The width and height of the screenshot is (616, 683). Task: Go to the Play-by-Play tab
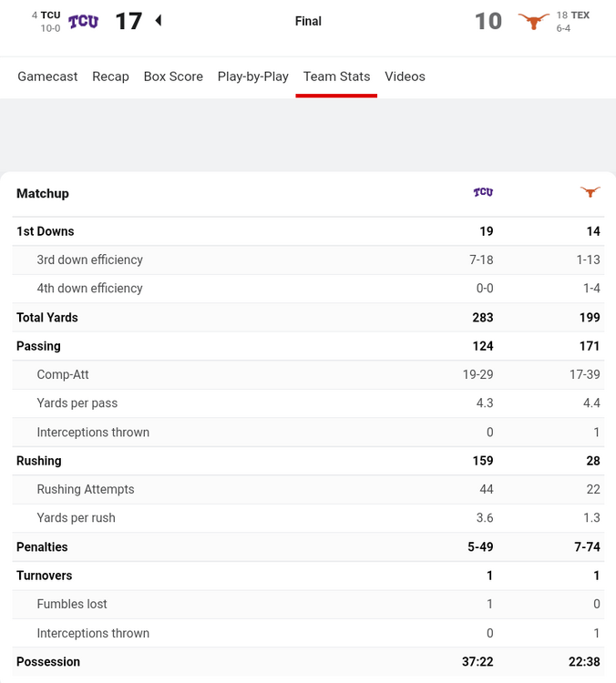[252, 76]
